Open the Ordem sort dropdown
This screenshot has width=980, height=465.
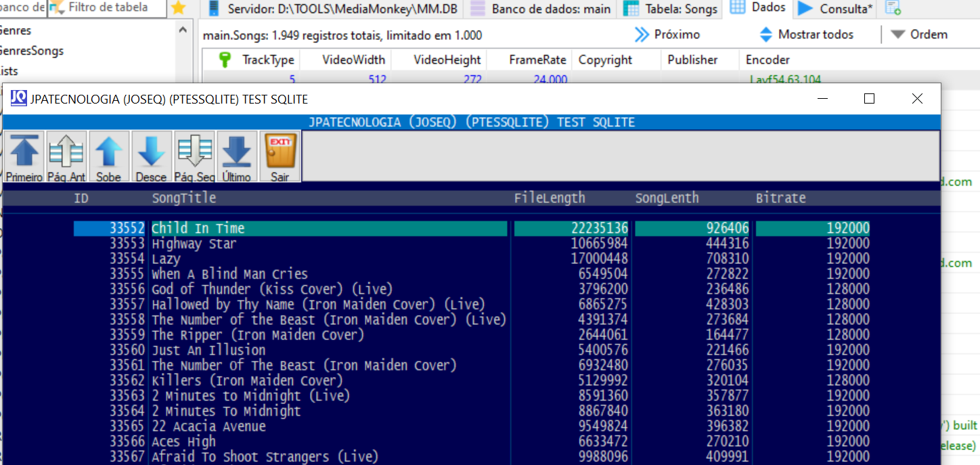tap(918, 35)
